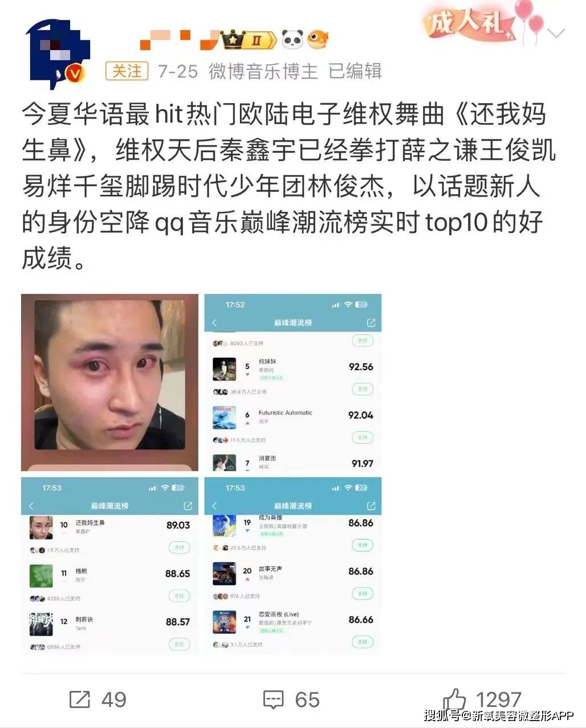586x728 pixels.
Task: Click the 49 reposts count
Action: point(113,700)
